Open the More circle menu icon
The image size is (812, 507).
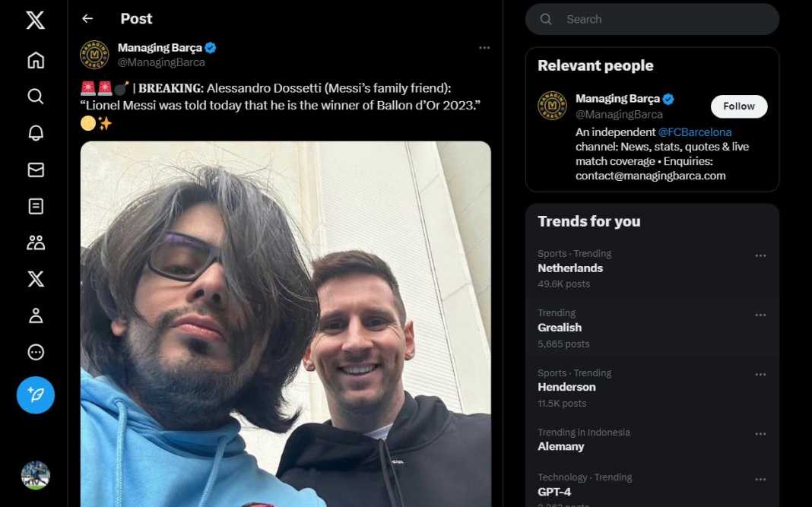(35, 352)
